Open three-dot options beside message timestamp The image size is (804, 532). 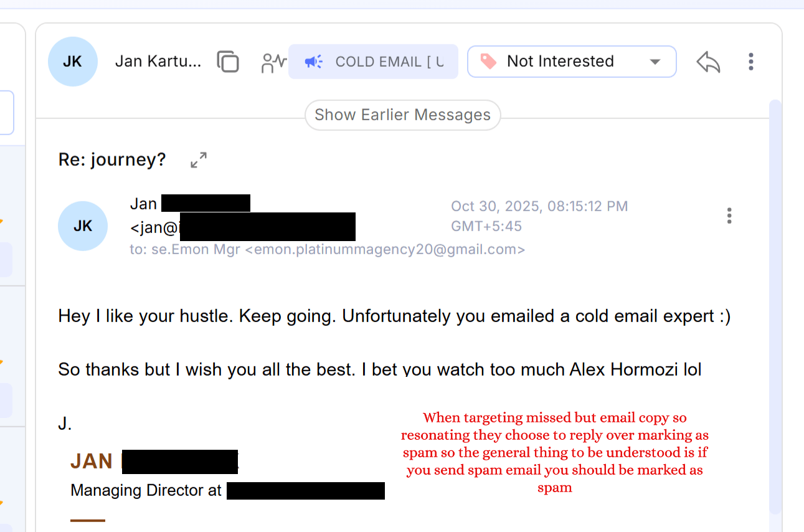(x=729, y=216)
